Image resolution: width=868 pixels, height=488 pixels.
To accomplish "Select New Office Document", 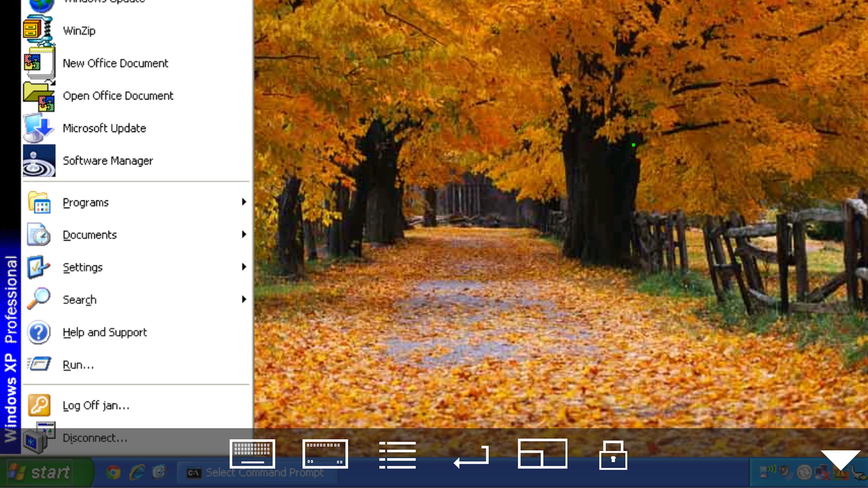I will [136, 63].
